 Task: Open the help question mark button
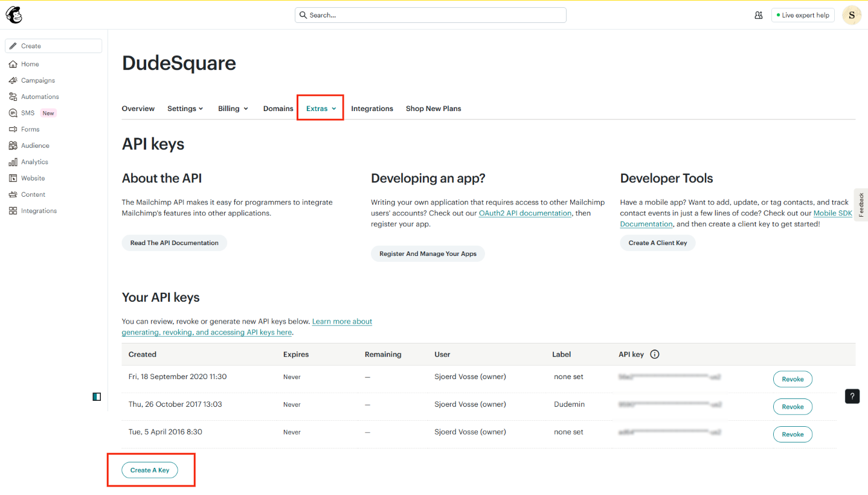[x=852, y=397]
